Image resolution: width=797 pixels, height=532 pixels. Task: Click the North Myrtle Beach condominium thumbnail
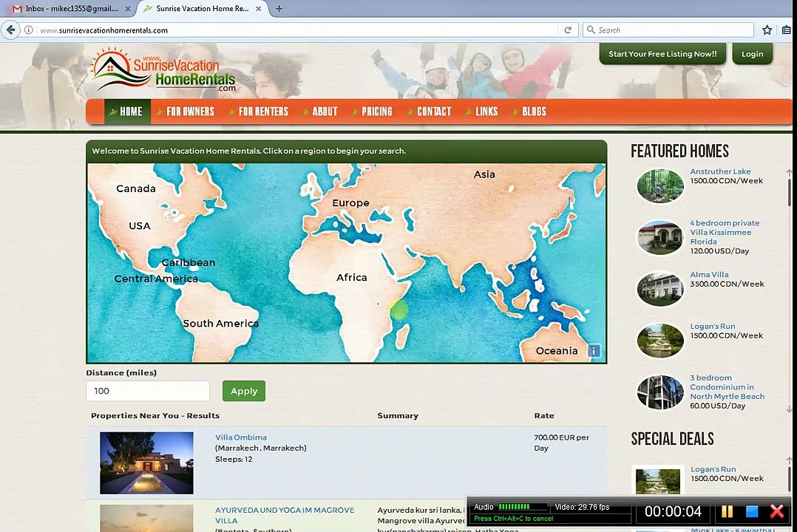[x=660, y=392]
